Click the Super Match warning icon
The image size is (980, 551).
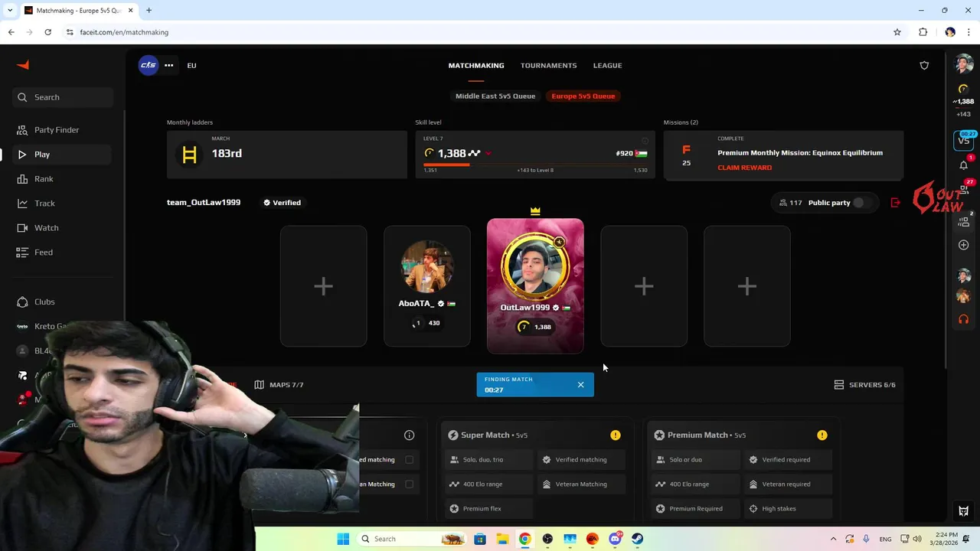point(616,435)
